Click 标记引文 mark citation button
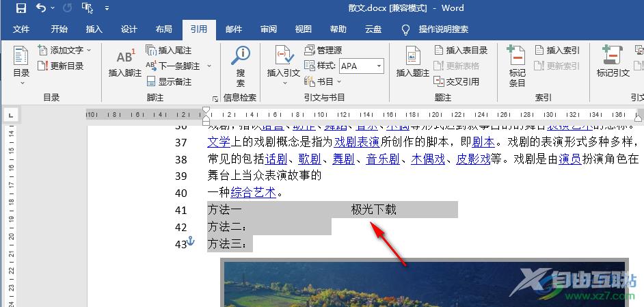 pos(613,62)
